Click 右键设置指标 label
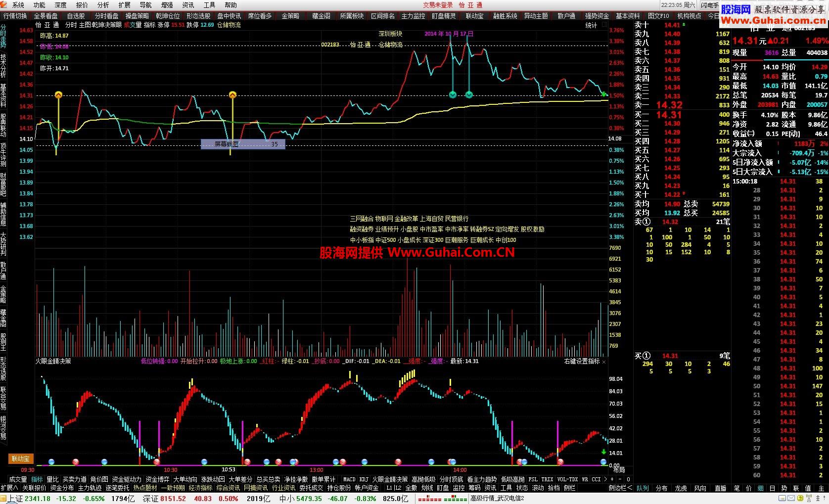This screenshot has width=829, height=504. [582, 362]
